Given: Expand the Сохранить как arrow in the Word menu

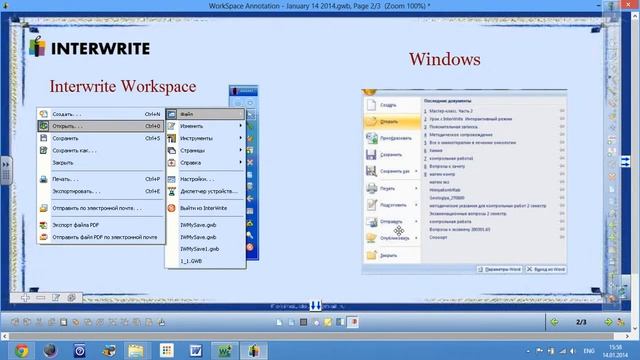Looking at the screenshot, I should (x=416, y=171).
